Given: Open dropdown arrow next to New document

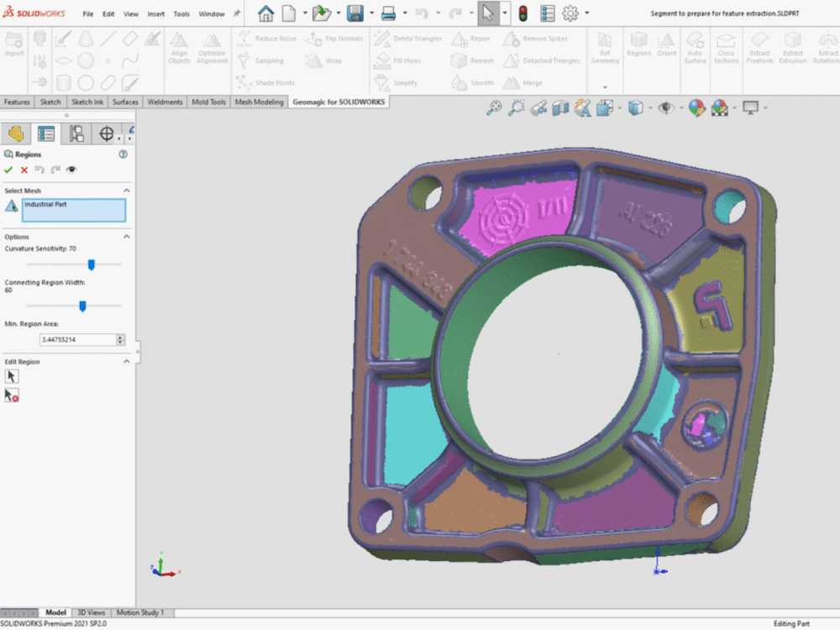Looking at the screenshot, I should pos(305,13).
